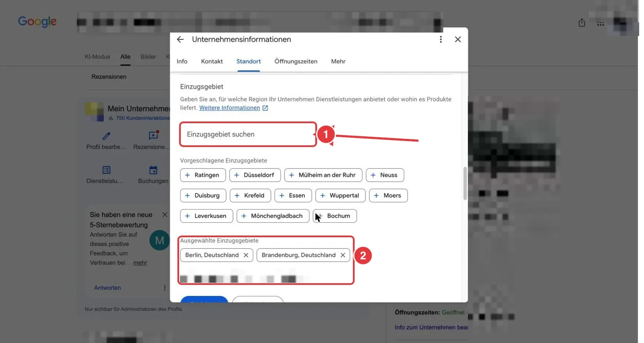Image resolution: width=644 pixels, height=343 pixels.
Task: Click the Google logo
Action: [x=37, y=22]
